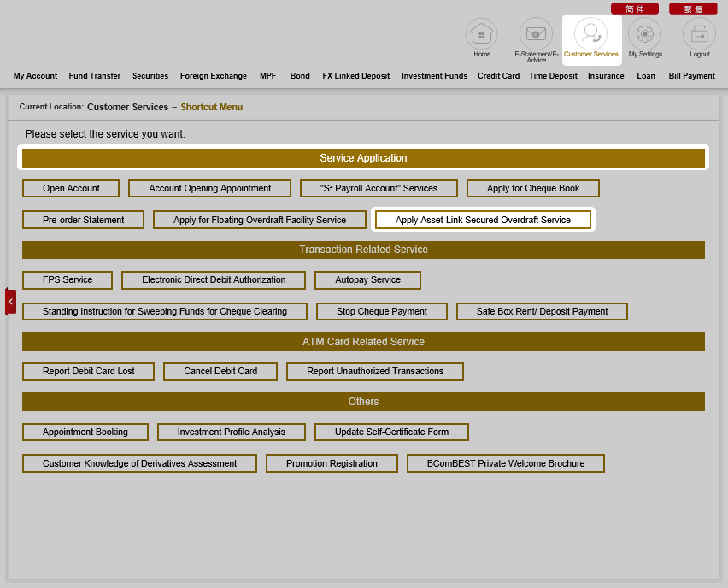This screenshot has height=588, width=728.
Task: Select the Customer Services headset icon
Action: (590, 33)
